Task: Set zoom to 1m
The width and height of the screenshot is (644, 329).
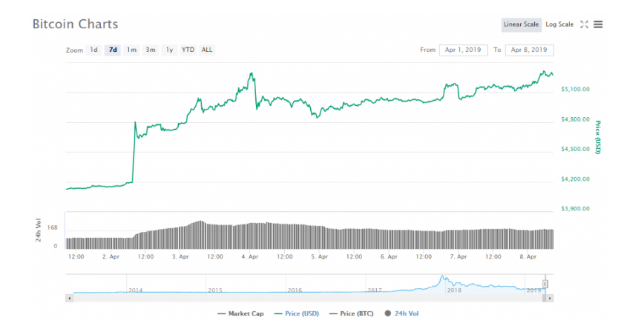Action: point(131,50)
